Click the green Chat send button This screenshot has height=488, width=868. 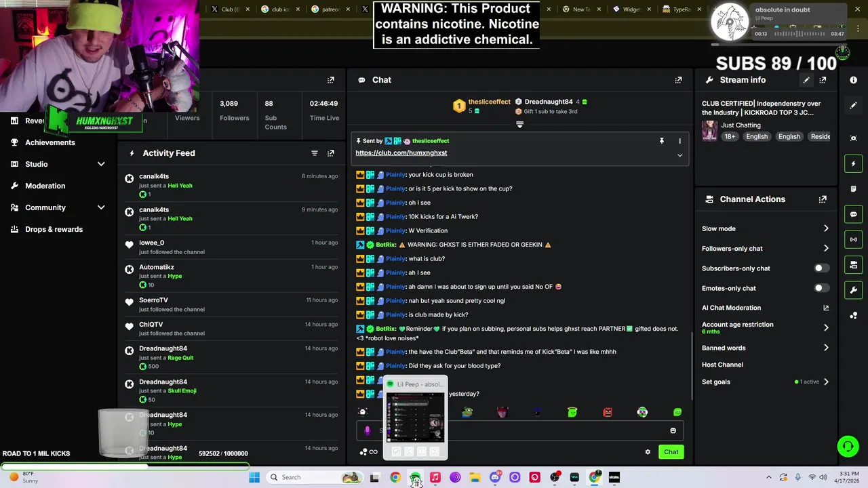pyautogui.click(x=671, y=452)
